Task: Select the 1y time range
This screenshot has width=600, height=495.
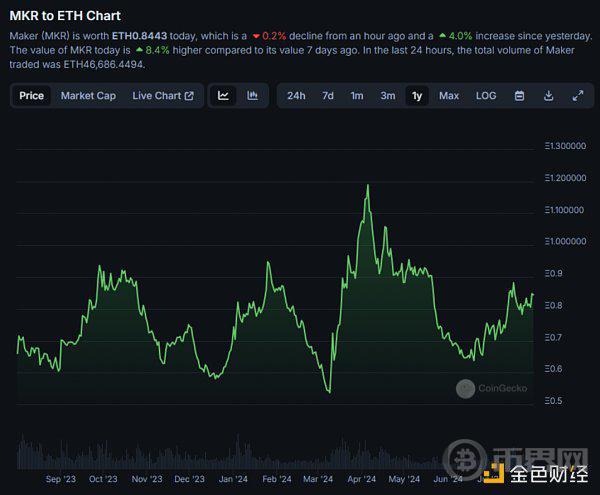Action: [x=417, y=96]
